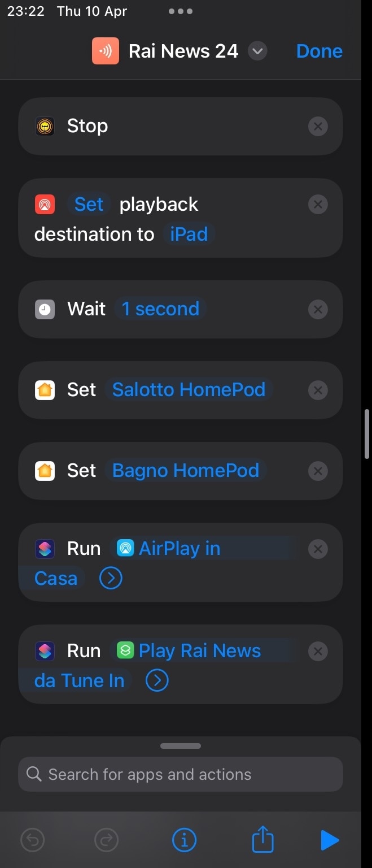Viewport: 372px width, 868px height.
Task: Tap the clock icon on the Wait action
Action: [x=45, y=309]
